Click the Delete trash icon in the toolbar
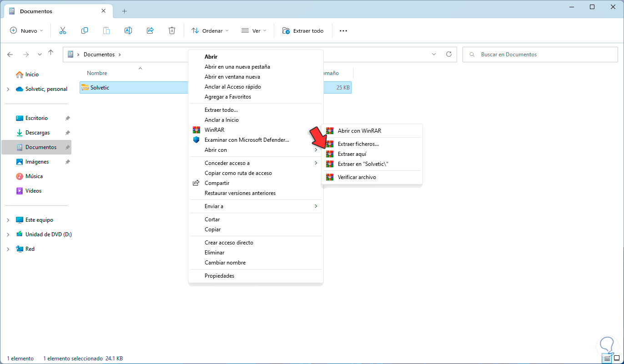This screenshot has height=364, width=624. coord(172,31)
